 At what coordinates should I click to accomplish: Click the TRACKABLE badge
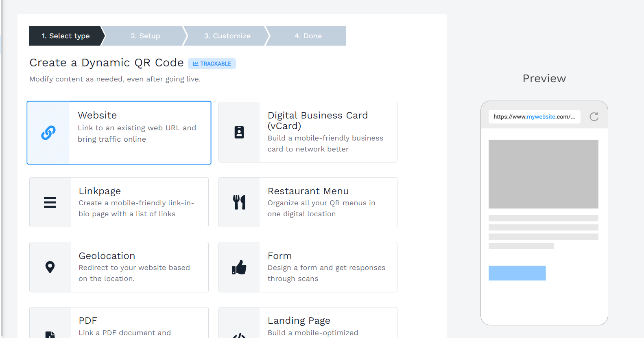212,64
